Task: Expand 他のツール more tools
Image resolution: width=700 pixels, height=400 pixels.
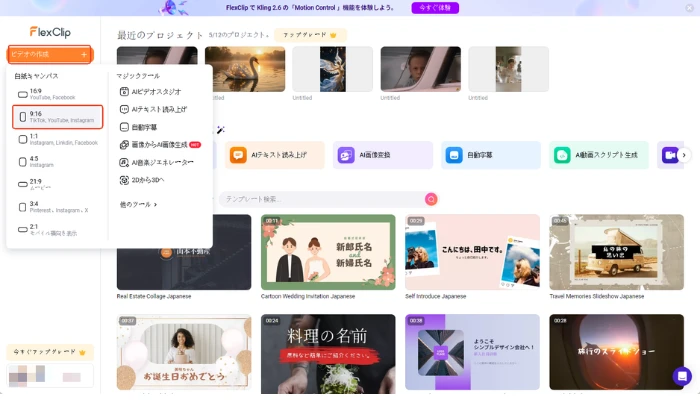Action: tap(138, 204)
